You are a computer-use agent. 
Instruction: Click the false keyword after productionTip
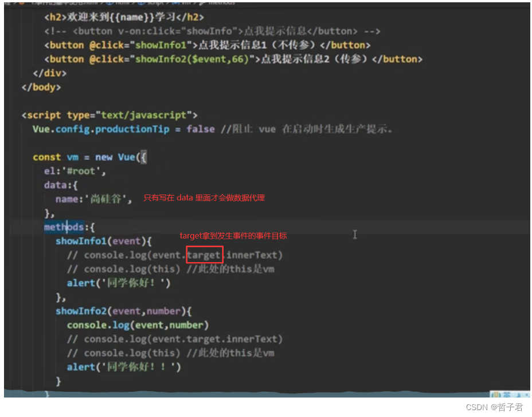coord(200,129)
